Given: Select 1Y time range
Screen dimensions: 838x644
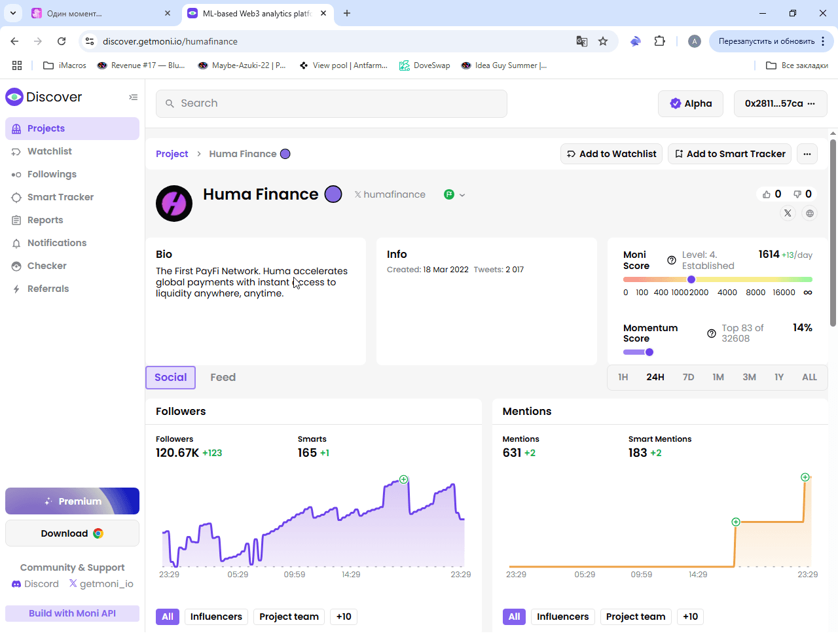Looking at the screenshot, I should pos(779,378).
